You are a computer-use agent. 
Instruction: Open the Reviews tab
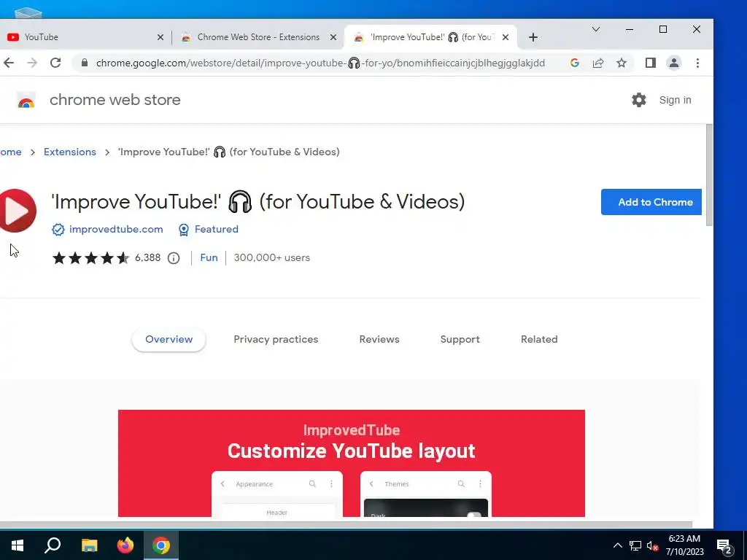(379, 340)
